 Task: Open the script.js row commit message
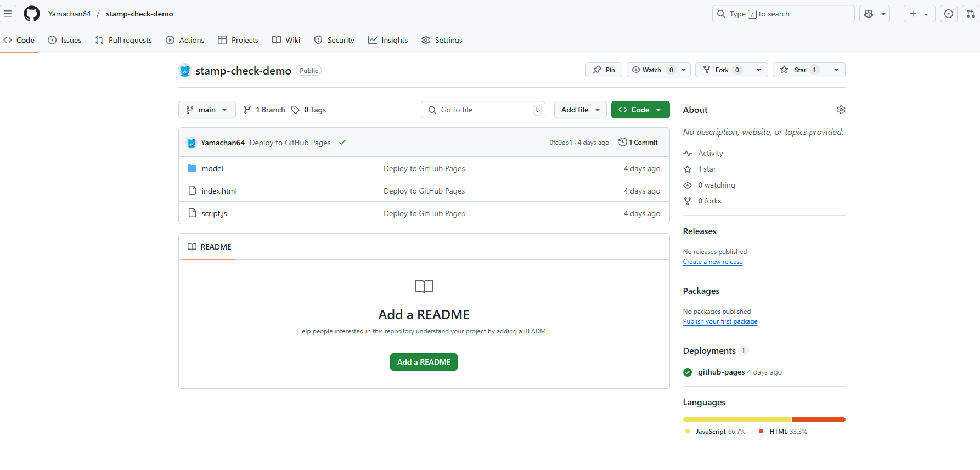click(x=424, y=213)
